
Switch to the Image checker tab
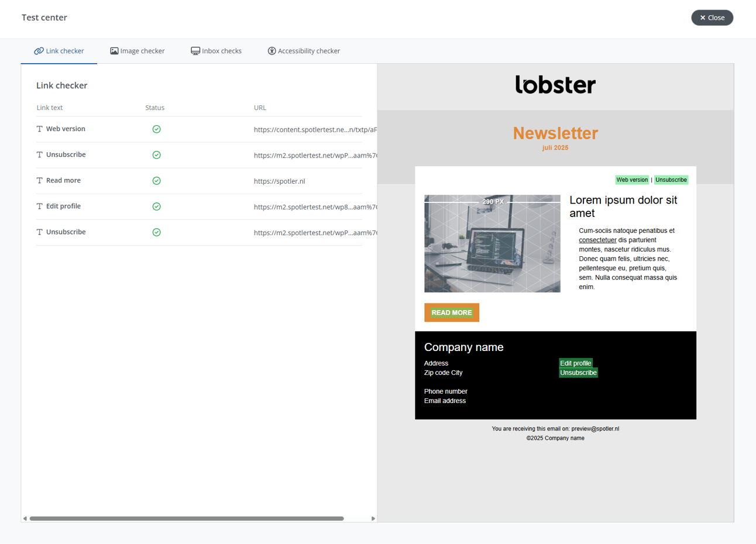[x=138, y=51]
